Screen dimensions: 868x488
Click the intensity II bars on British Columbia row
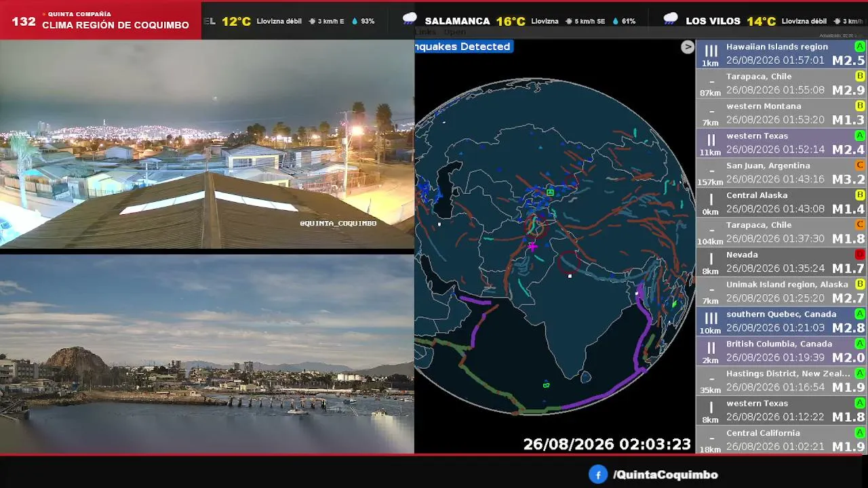711,348
